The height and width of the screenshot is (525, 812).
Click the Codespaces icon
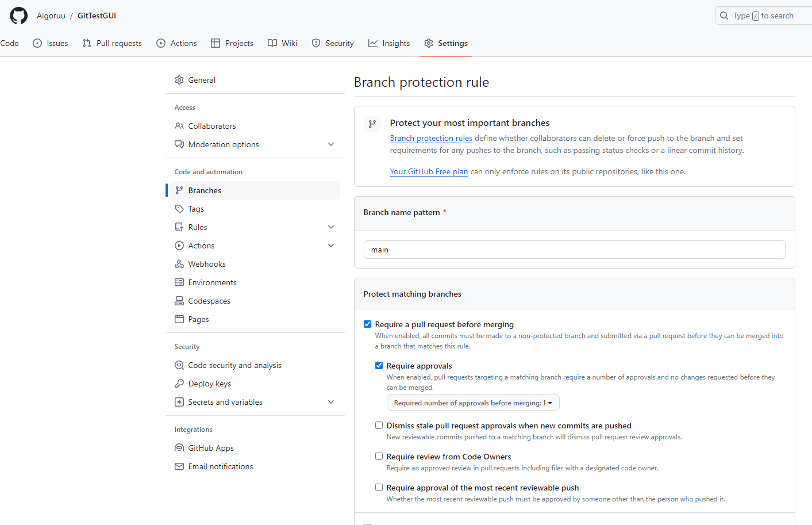click(179, 301)
